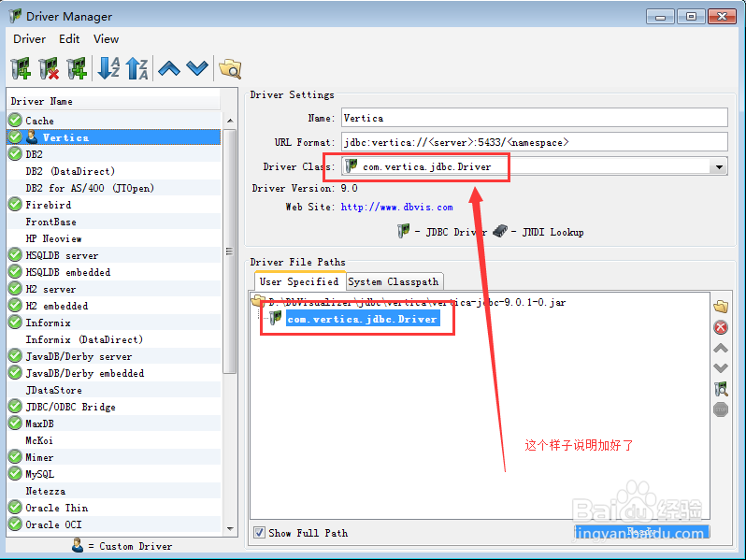Select com.vertica.jdbc.Driver class in file paths tree
This screenshot has width=746, height=560.
pos(362,319)
